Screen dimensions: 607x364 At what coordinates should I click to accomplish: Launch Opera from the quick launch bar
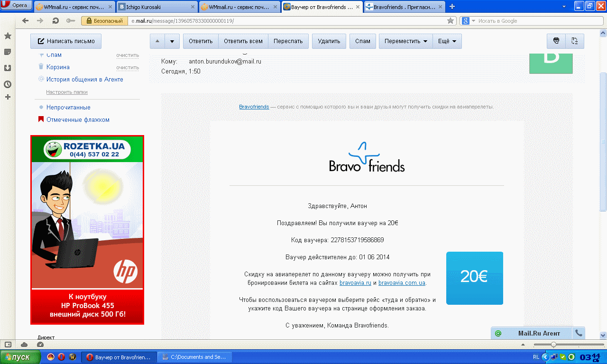(x=62, y=357)
